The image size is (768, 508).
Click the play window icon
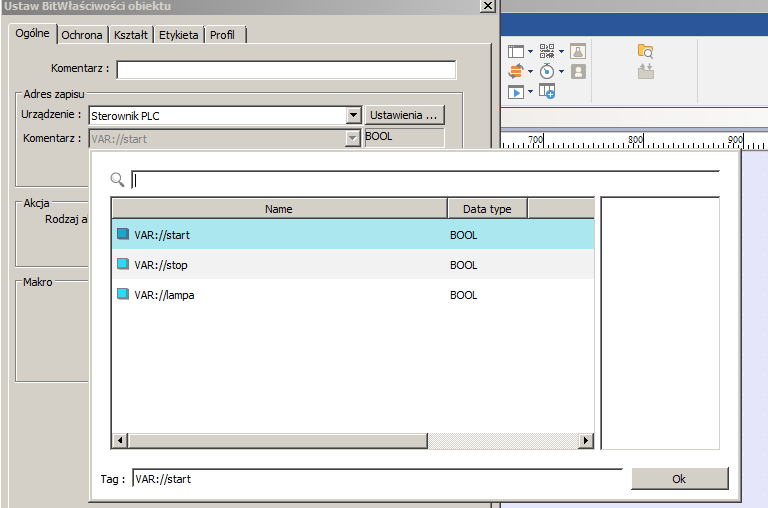[x=516, y=92]
